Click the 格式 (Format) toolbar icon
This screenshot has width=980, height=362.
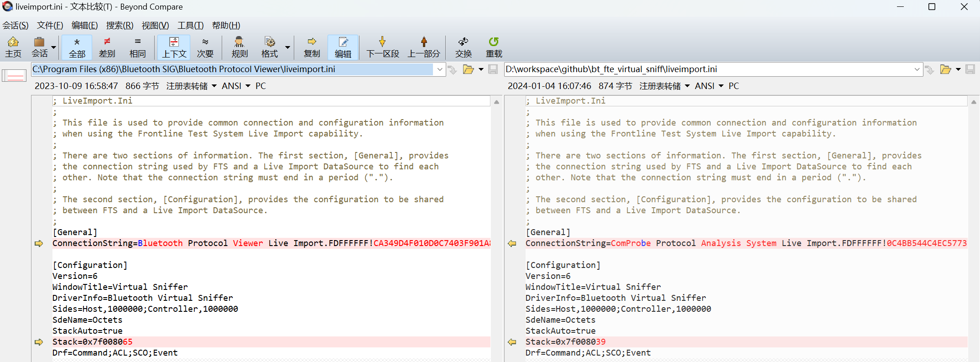[270, 47]
